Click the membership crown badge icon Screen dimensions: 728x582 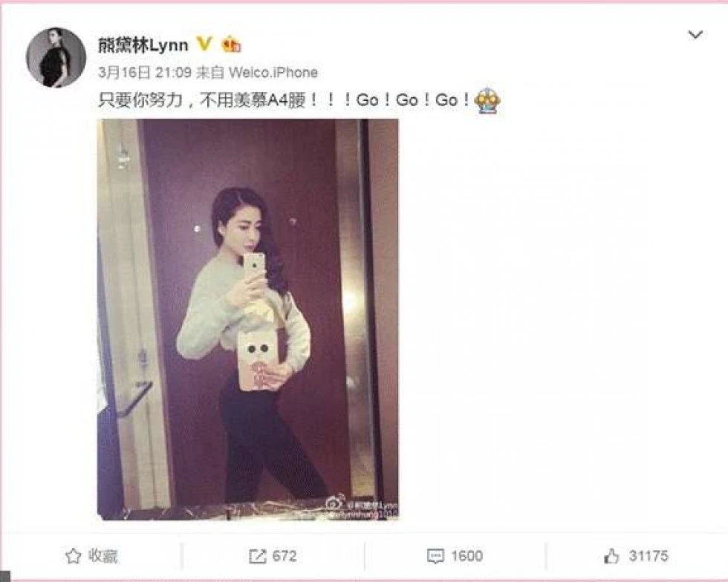coord(231,45)
